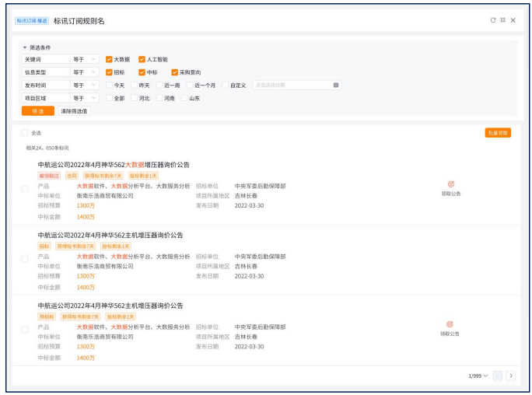Open the 等于 dropdown for 项目区域
532x395 pixels.
pos(85,99)
